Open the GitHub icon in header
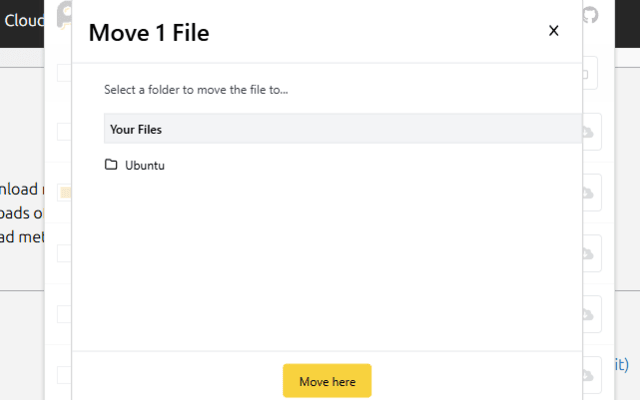This screenshot has width=640, height=400. click(590, 16)
